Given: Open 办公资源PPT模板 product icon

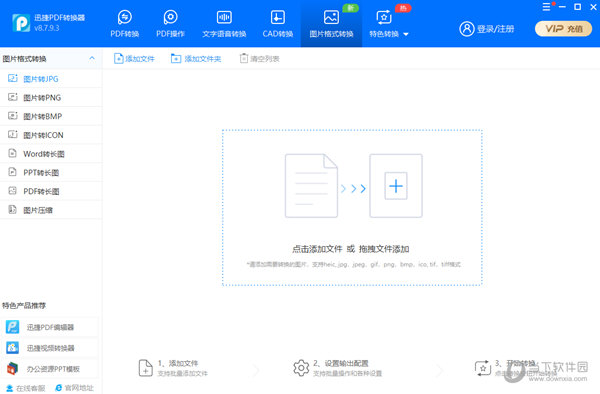Looking at the screenshot, I should 12,368.
